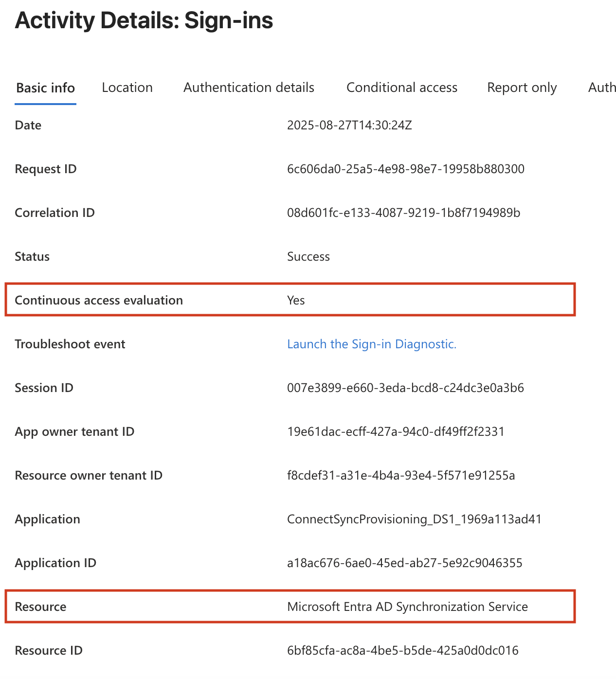Click the Application ID field label

[55, 563]
